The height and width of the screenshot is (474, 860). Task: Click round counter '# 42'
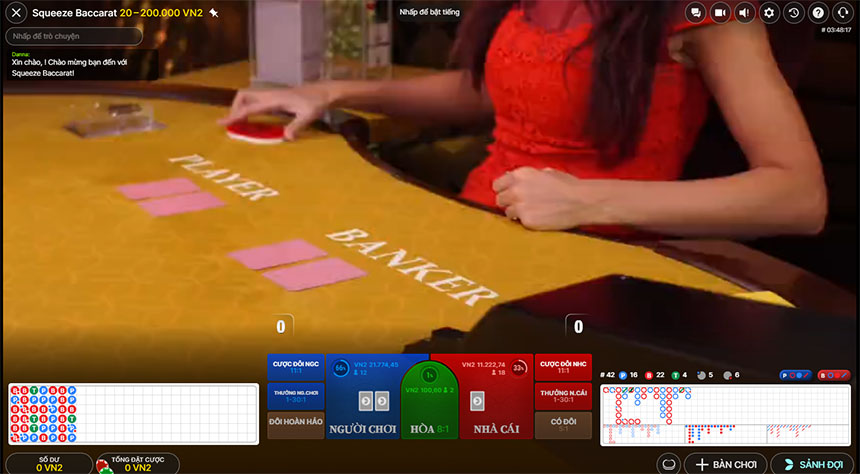(608, 376)
